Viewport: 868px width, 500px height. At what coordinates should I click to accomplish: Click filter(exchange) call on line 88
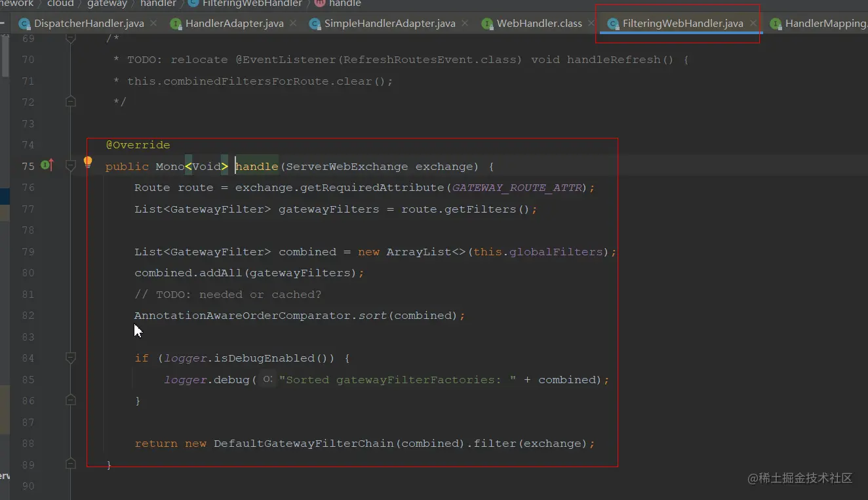[x=528, y=444]
